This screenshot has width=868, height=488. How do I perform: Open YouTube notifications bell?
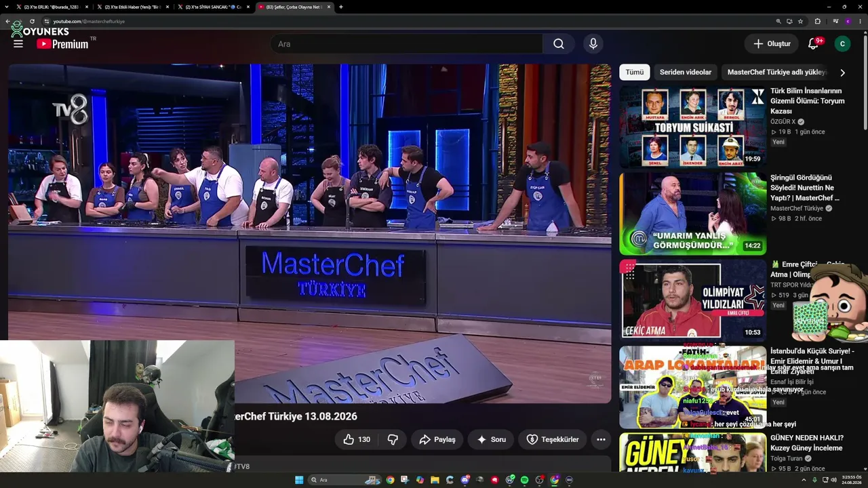(813, 44)
